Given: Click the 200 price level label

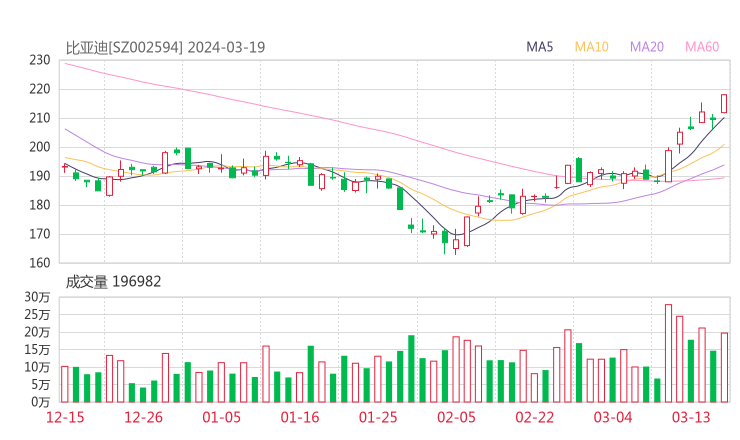Looking at the screenshot, I should (39, 147).
